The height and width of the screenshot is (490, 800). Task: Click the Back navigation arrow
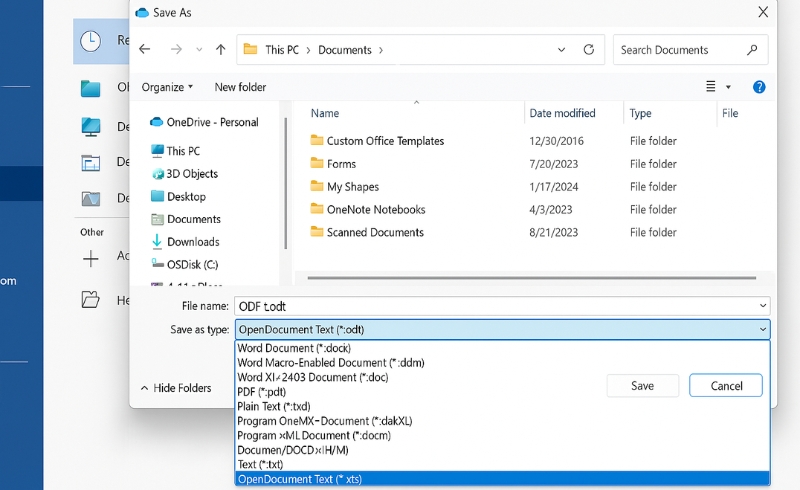tap(145, 50)
